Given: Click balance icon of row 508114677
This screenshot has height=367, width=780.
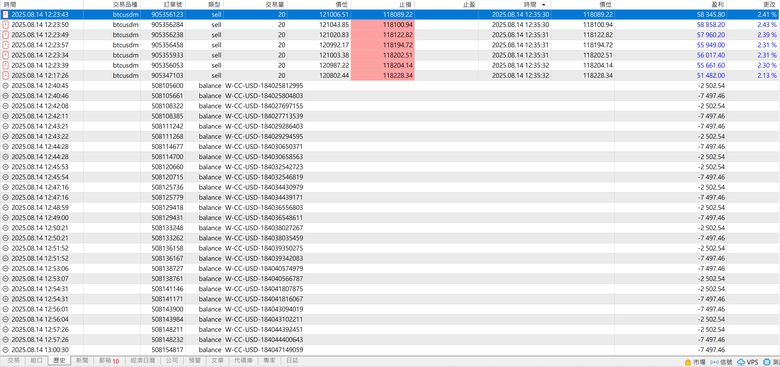Looking at the screenshot, I should pyautogui.click(x=5, y=147).
